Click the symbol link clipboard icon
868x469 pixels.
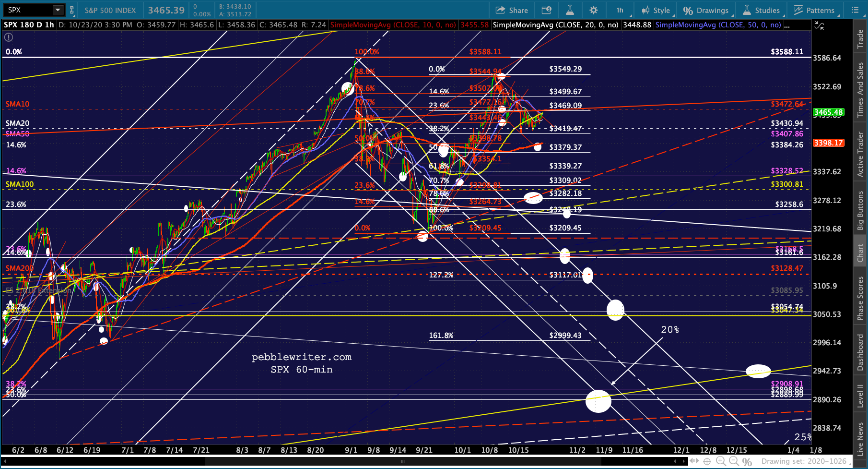click(71, 10)
